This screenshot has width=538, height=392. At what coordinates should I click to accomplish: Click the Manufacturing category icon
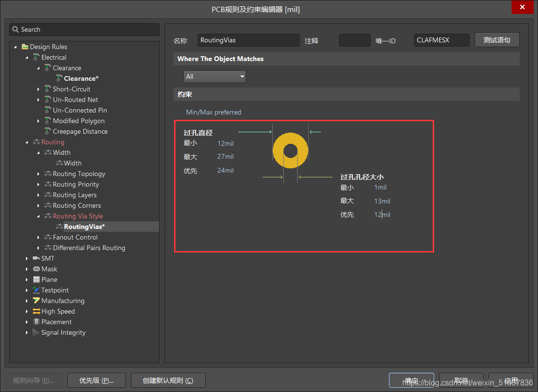tap(37, 301)
